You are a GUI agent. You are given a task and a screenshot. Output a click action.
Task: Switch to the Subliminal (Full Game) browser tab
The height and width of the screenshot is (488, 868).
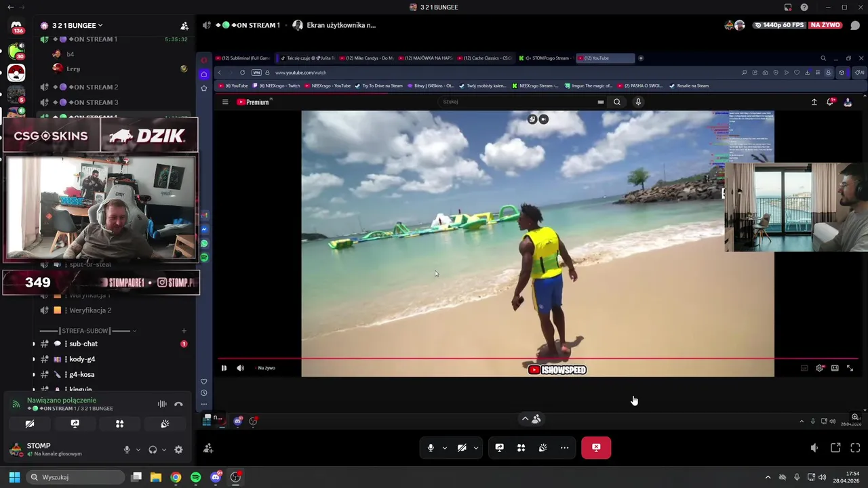(x=244, y=58)
